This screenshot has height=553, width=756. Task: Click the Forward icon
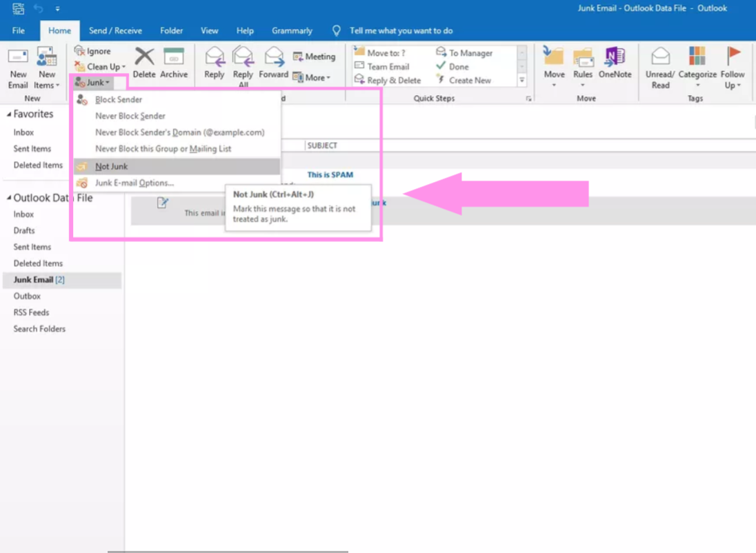[x=274, y=58]
